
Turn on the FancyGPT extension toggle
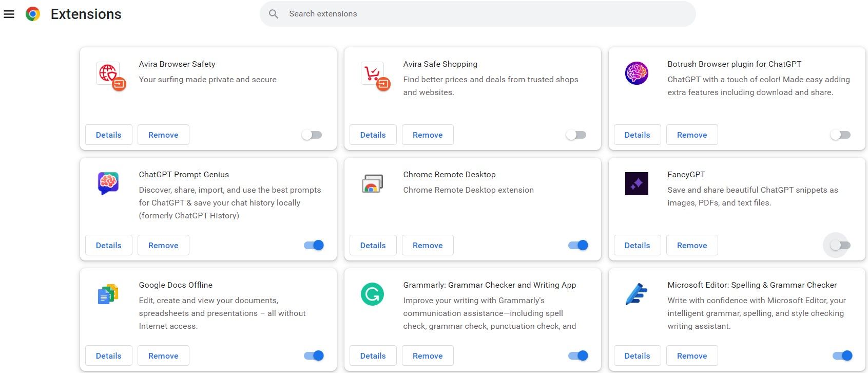pyautogui.click(x=840, y=246)
